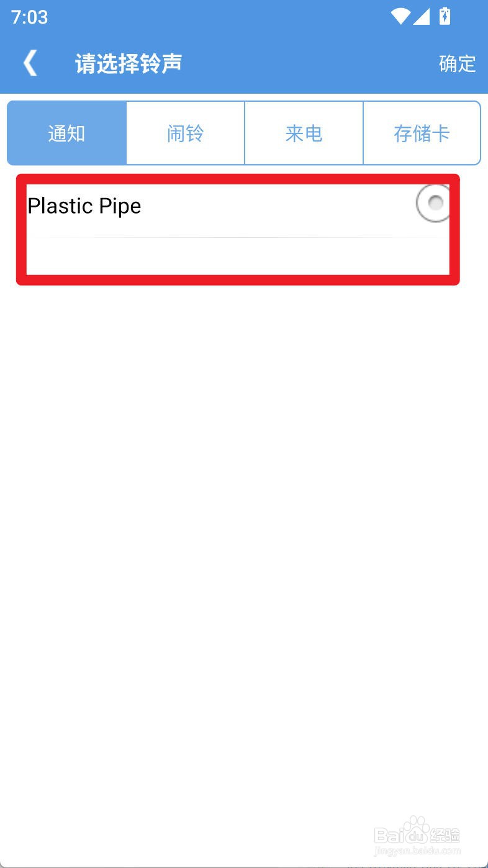Choose the Plastic Pipe ringtone label
The width and height of the screenshot is (488, 868).
tap(84, 206)
